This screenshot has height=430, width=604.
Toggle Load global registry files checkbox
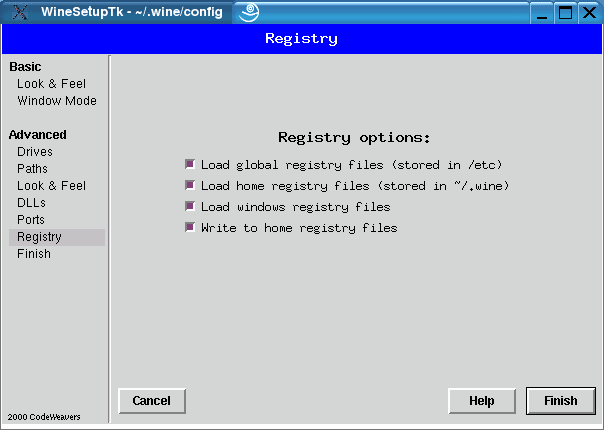[x=190, y=165]
